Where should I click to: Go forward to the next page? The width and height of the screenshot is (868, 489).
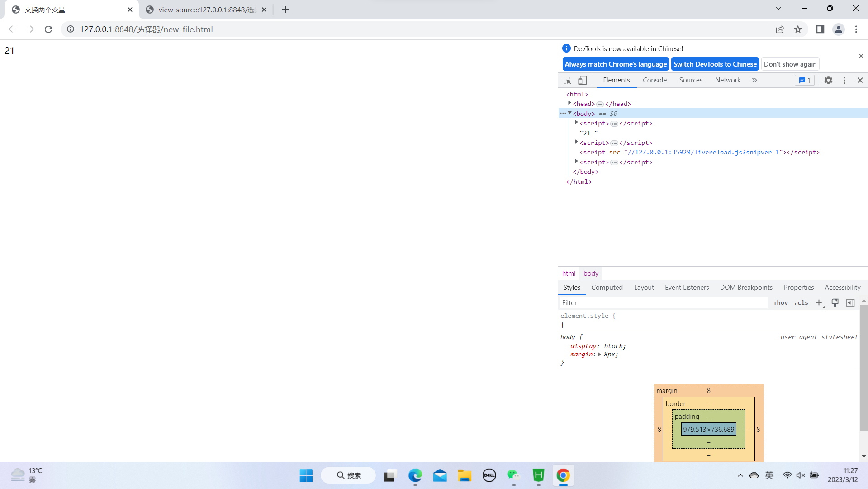point(30,29)
